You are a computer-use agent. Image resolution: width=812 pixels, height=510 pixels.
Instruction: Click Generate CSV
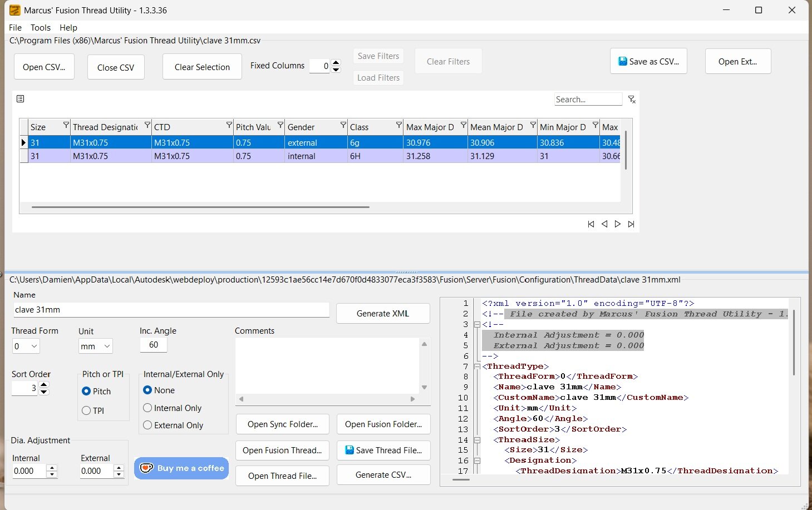[383, 474]
